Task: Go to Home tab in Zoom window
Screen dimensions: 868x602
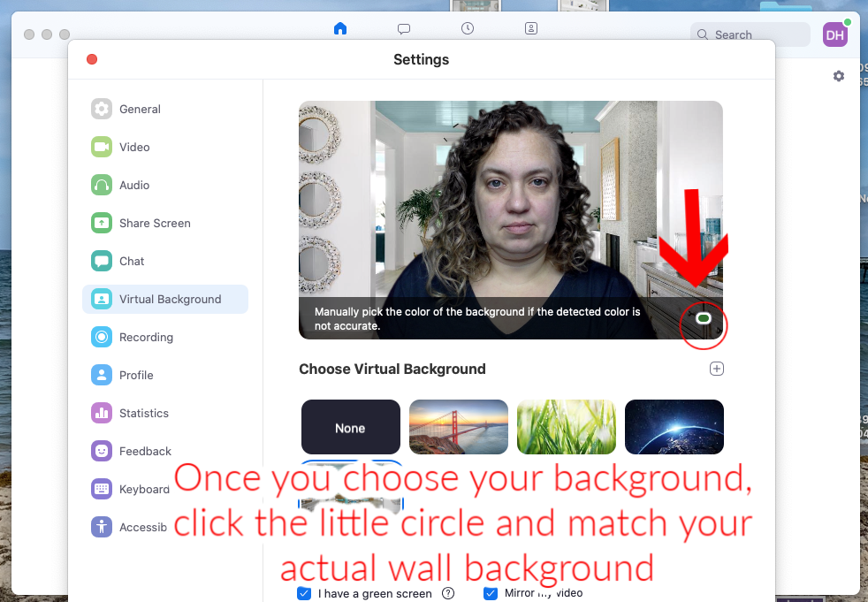Action: tap(340, 28)
